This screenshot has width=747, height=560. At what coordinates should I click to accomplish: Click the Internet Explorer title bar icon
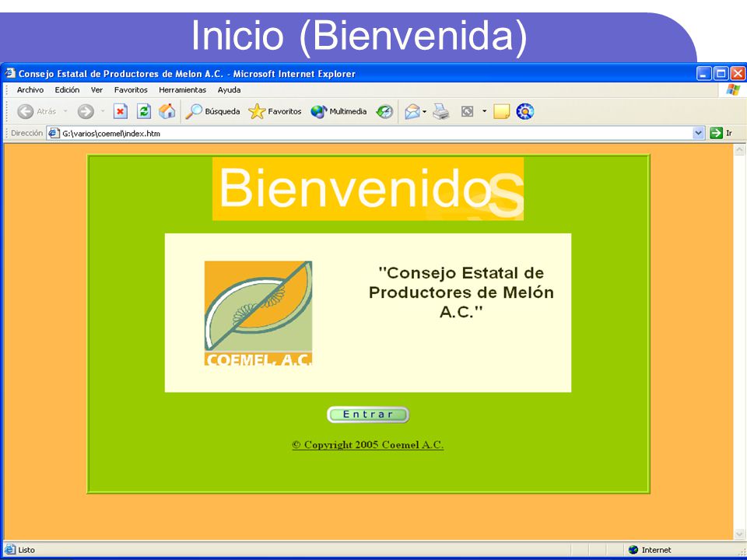click(x=10, y=73)
